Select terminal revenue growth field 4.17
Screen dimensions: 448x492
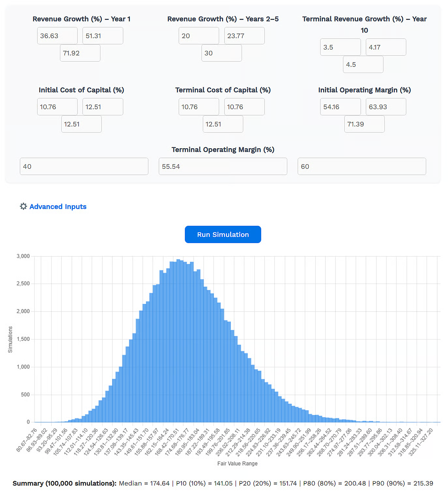coord(386,47)
